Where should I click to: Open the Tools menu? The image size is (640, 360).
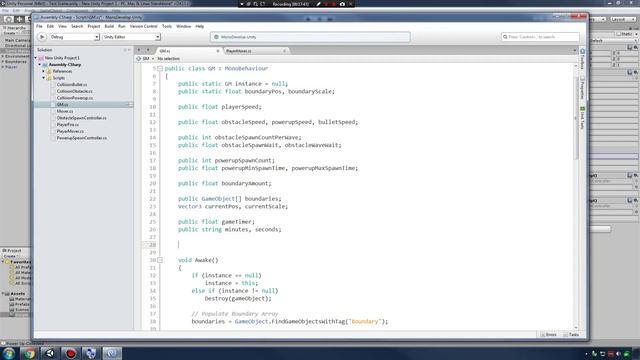(x=167, y=26)
